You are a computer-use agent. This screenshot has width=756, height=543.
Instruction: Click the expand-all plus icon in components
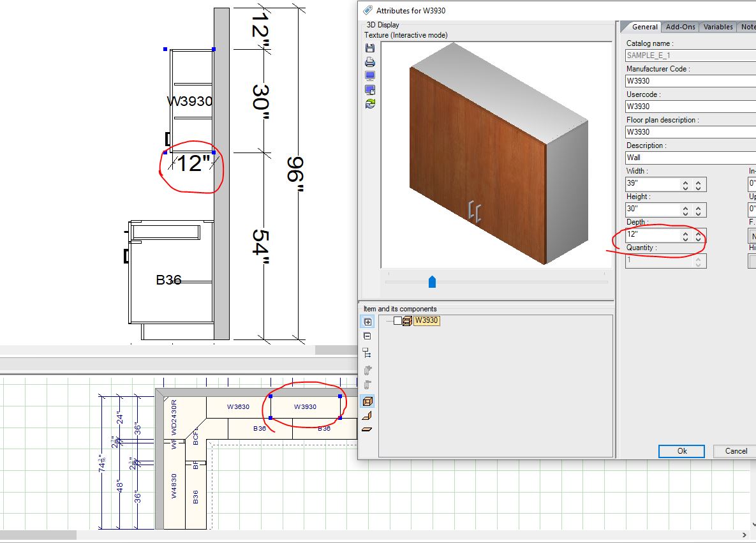pyautogui.click(x=367, y=322)
